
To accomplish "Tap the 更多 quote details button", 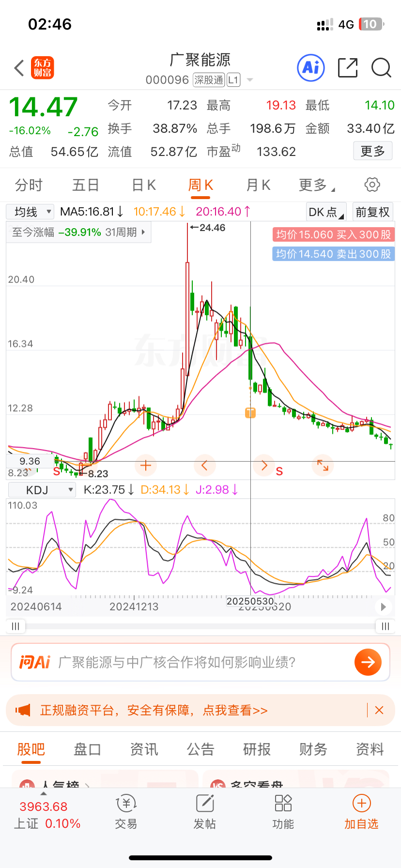I will pos(372,151).
